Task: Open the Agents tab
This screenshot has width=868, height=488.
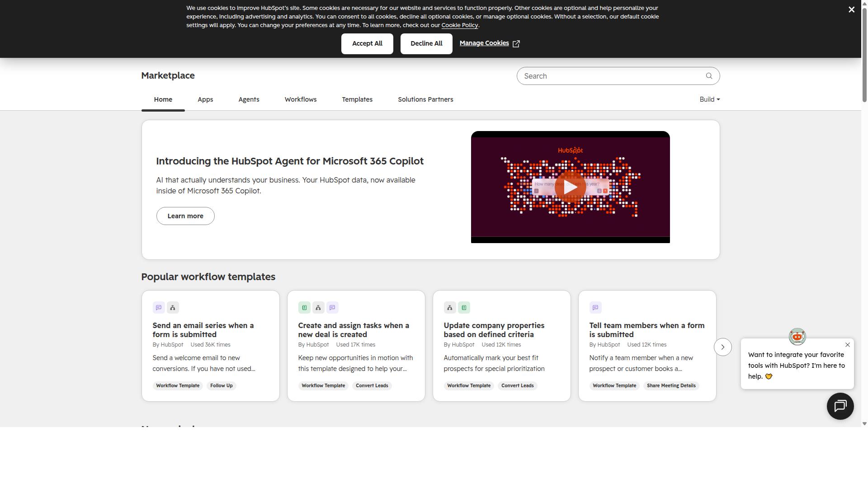Action: pyautogui.click(x=249, y=100)
